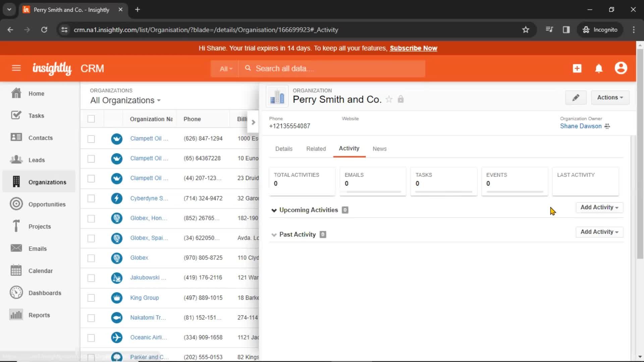
Task: Click the Dashboards gauge sidebar icon
Action: (x=16, y=292)
